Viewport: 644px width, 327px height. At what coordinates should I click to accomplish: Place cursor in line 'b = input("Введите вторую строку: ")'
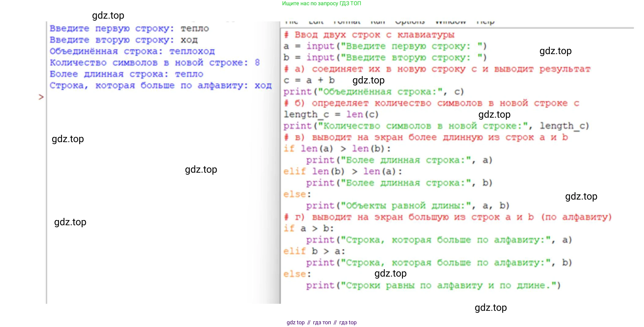(x=385, y=57)
